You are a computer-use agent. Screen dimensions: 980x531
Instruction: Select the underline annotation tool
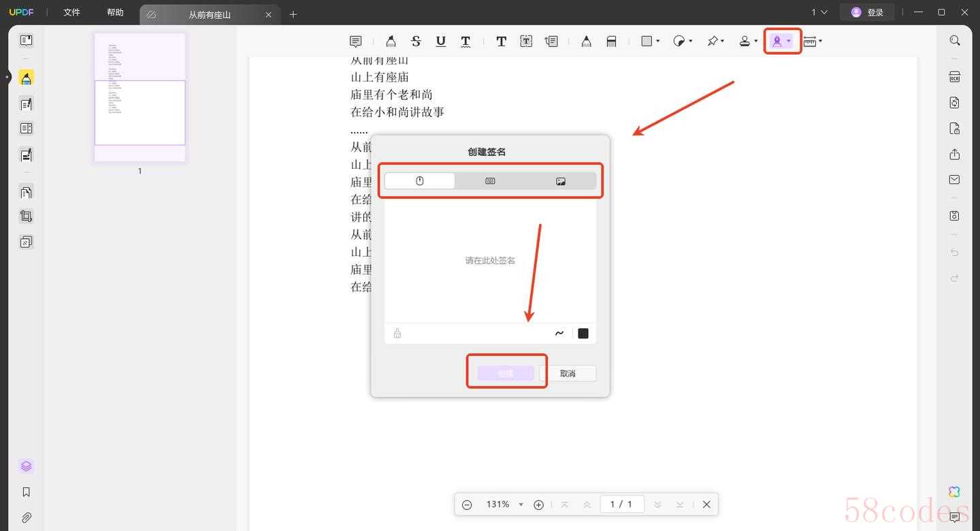click(x=440, y=42)
